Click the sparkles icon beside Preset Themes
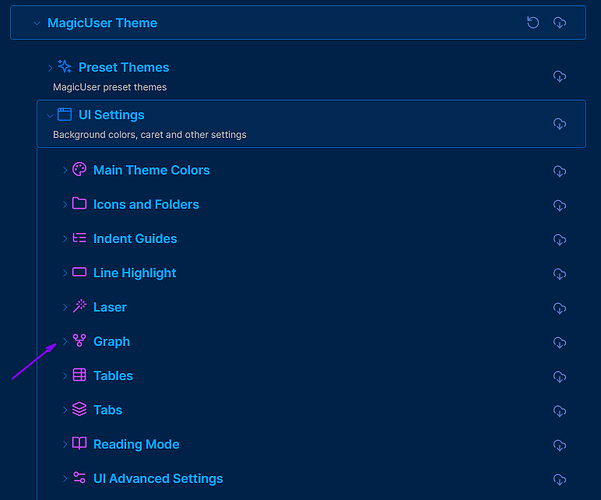Screen dimensions: 601x500 tap(64, 67)
